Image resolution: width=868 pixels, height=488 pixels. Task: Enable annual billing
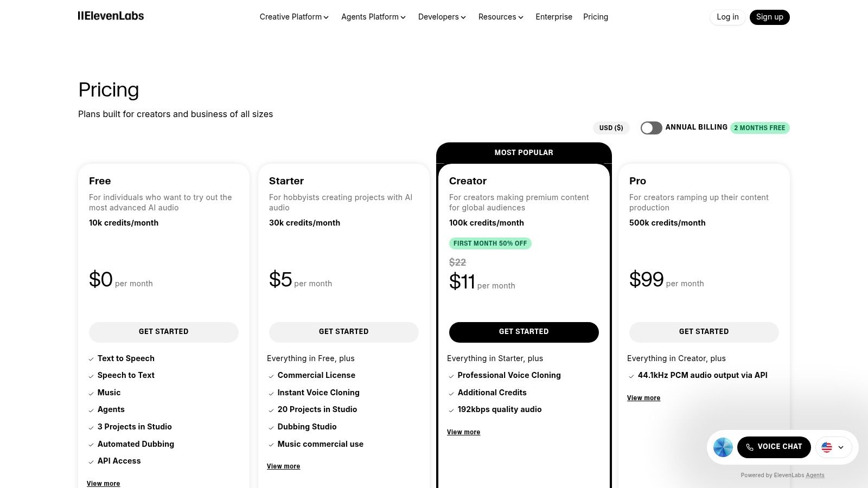coord(651,128)
